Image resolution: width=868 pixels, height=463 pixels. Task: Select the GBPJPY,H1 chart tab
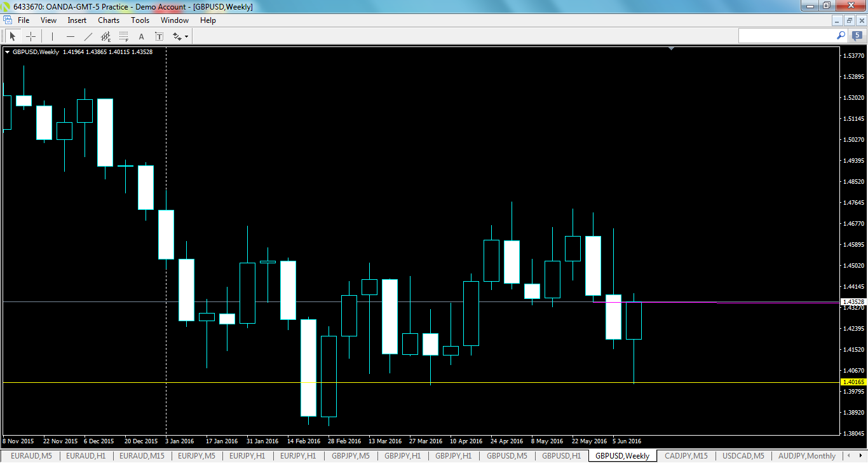click(402, 456)
